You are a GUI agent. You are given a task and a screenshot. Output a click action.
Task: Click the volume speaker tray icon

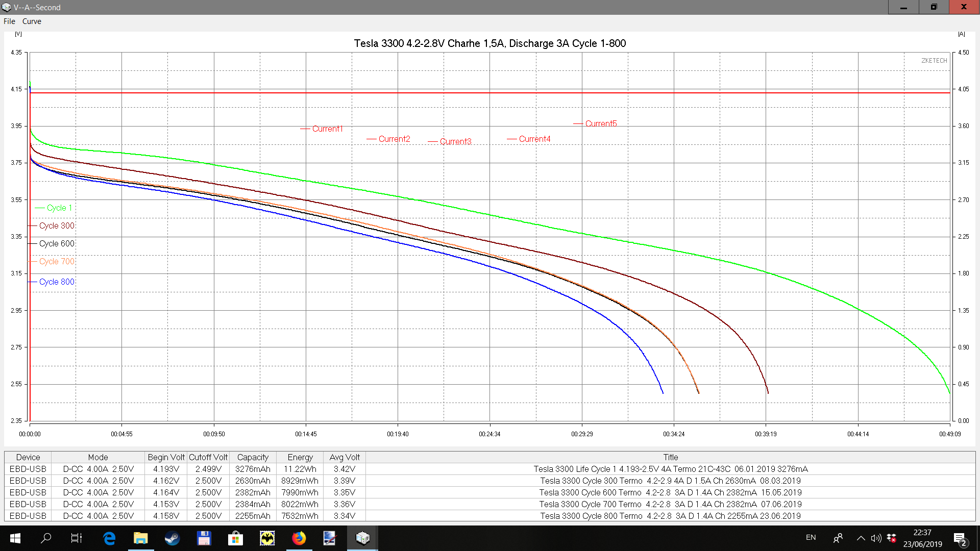coord(876,538)
